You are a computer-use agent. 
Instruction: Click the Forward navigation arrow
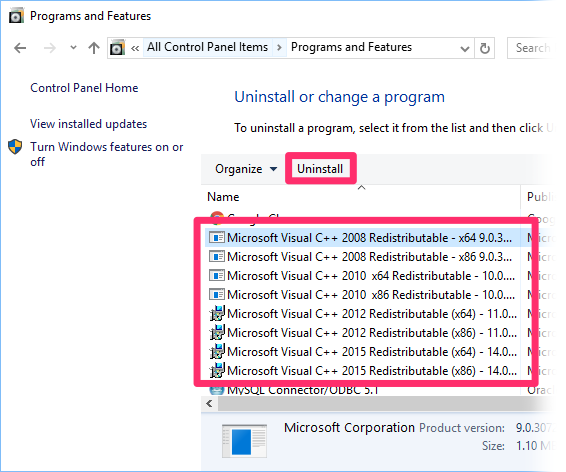[x=50, y=48]
